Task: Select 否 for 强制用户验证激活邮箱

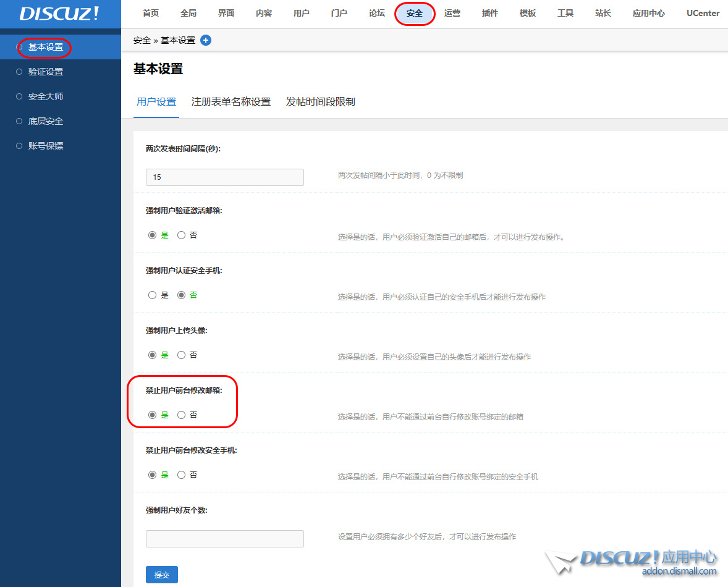Action: pyautogui.click(x=181, y=235)
